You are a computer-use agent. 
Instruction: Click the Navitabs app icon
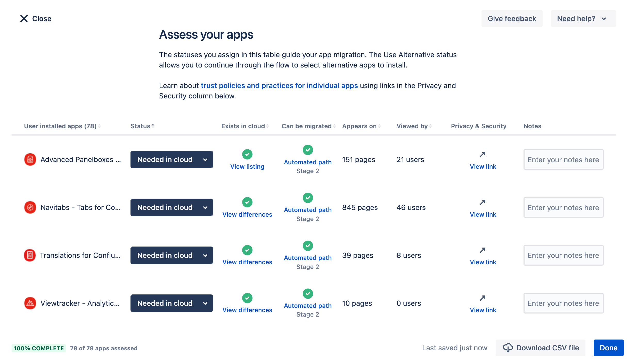[x=30, y=207]
